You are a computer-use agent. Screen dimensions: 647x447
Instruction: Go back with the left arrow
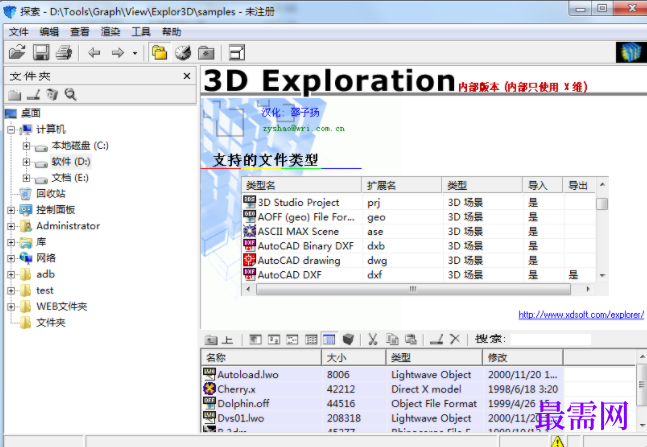(x=94, y=52)
